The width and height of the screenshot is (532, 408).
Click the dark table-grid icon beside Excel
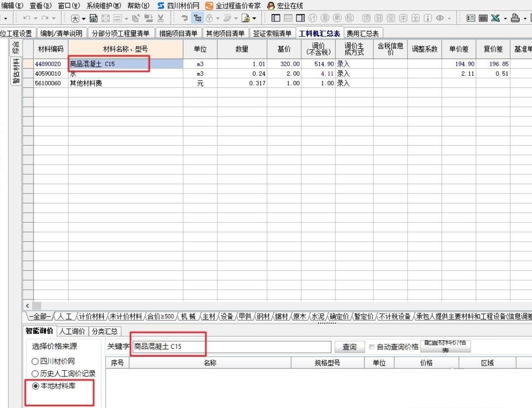[483, 18]
